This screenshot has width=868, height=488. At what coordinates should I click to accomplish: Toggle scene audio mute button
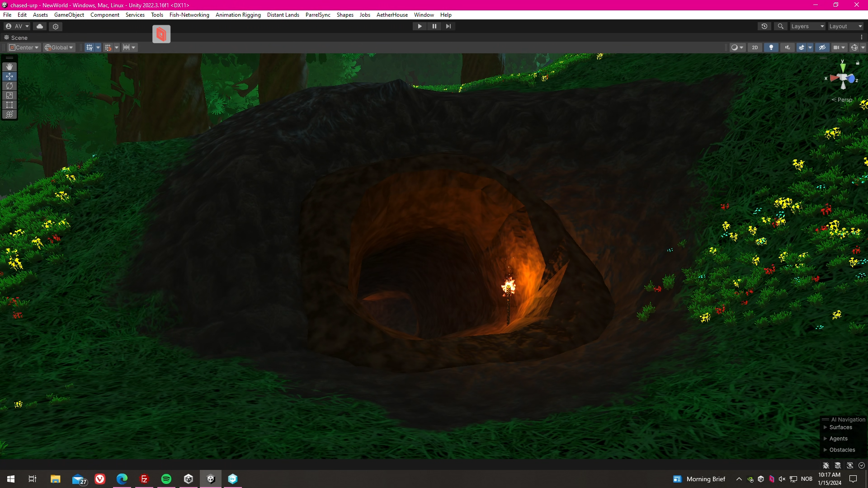(x=787, y=47)
